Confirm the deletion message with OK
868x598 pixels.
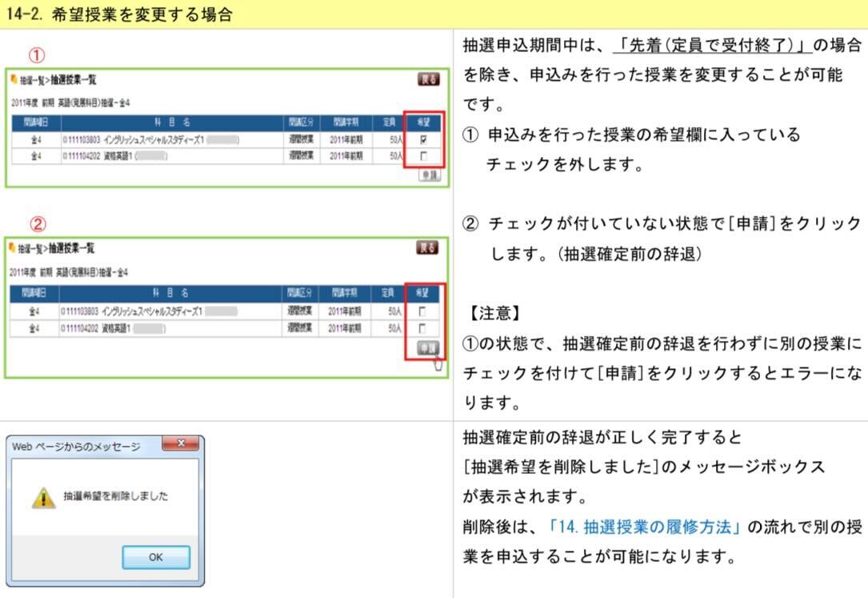click(155, 557)
